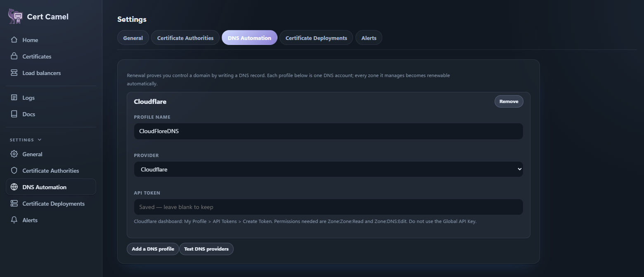The height and width of the screenshot is (277, 644).
Task: Open Load balancers via the server icon
Action: click(14, 73)
